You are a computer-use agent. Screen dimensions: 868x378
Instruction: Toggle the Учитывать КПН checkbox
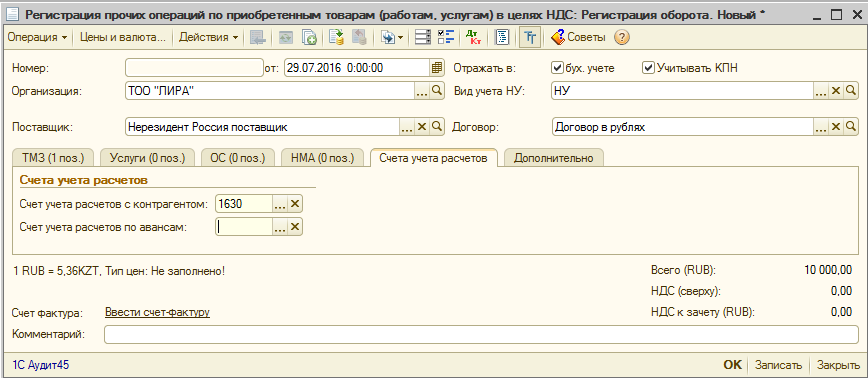[x=648, y=68]
